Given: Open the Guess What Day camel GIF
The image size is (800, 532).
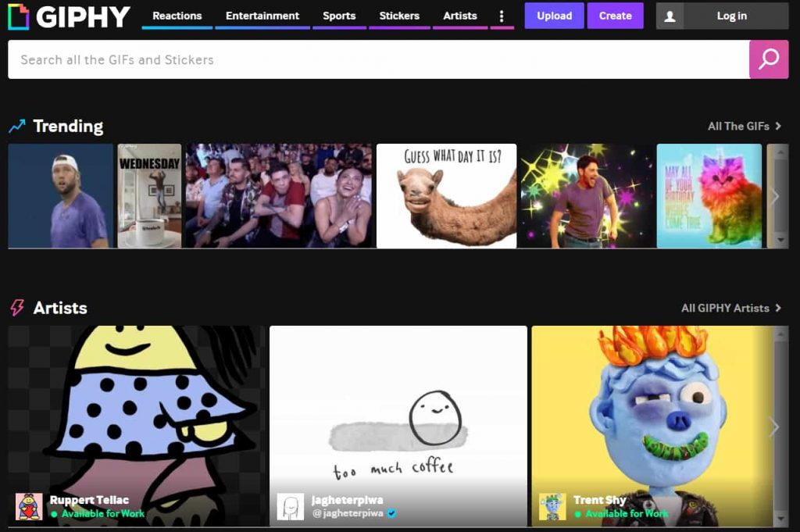Looking at the screenshot, I should pos(446,196).
